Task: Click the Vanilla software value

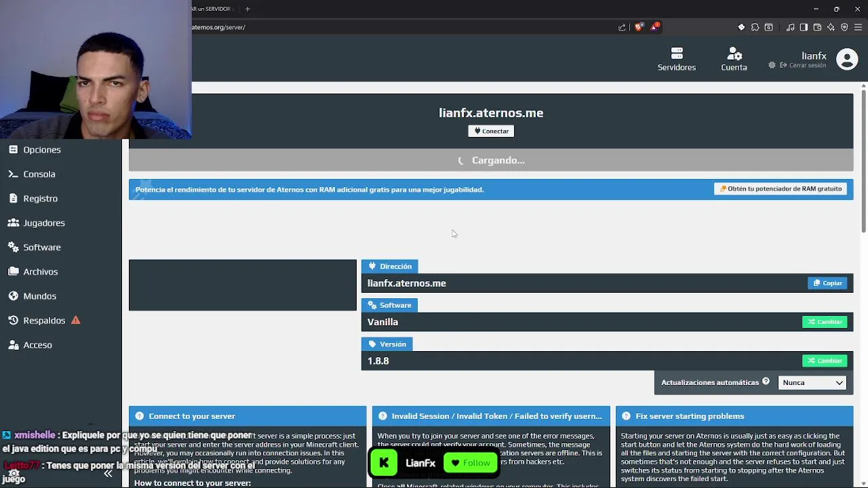Action: point(382,322)
